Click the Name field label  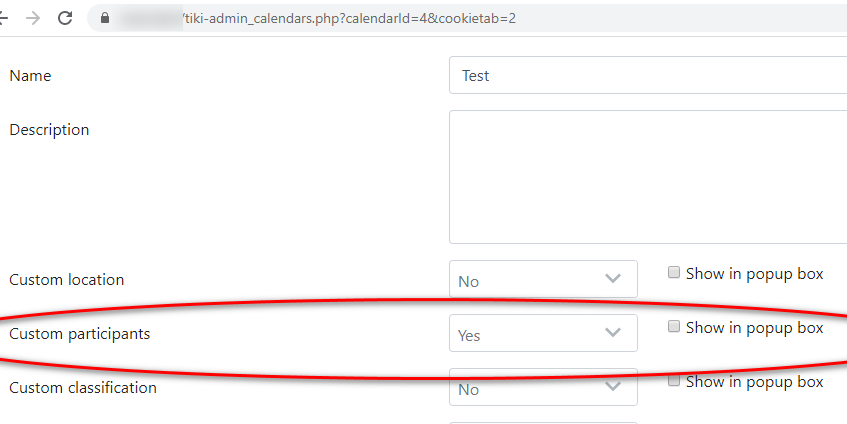pyautogui.click(x=30, y=76)
